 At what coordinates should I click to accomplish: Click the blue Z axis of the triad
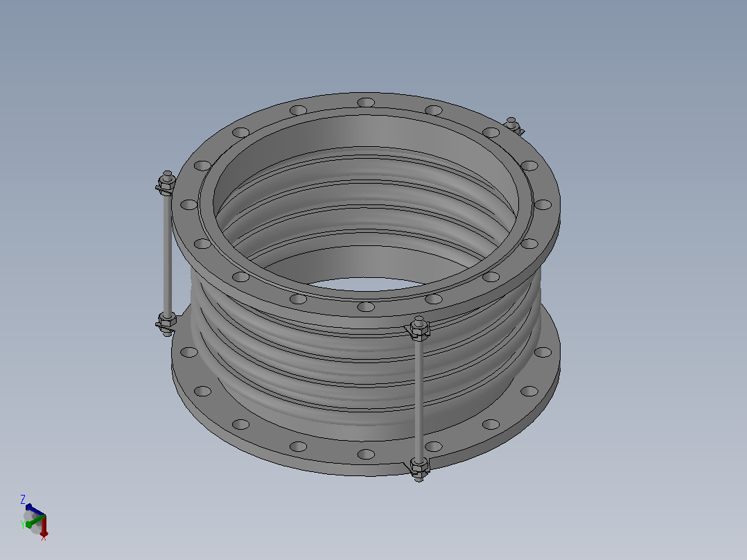tap(35, 510)
